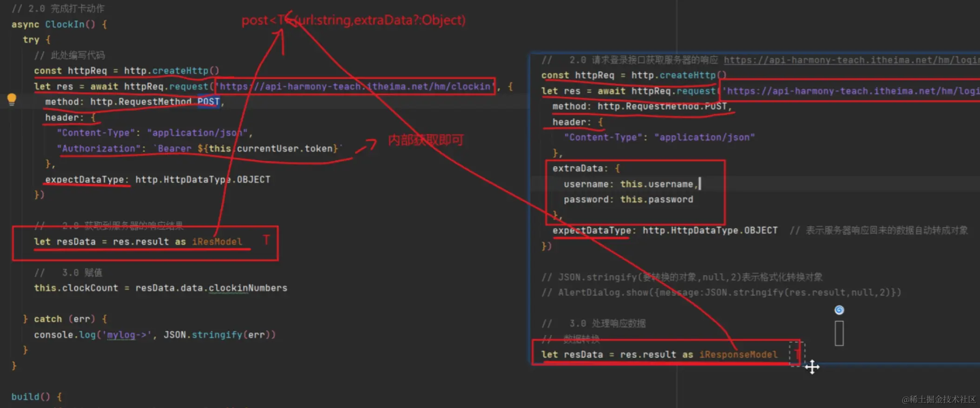This screenshot has width=980, height=408.
Task: Click the 'async ClockIn() {' line
Action: click(59, 24)
